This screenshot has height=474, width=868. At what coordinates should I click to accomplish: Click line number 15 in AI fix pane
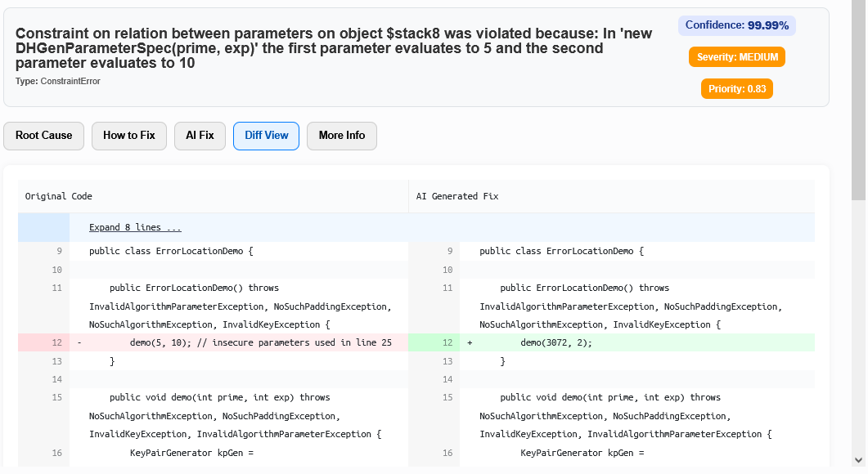click(447, 398)
